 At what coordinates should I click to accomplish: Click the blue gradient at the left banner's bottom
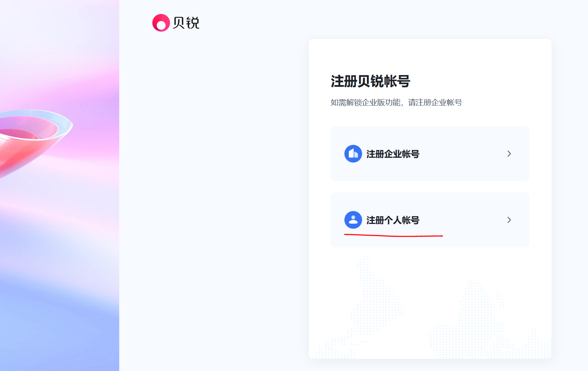[60, 338]
